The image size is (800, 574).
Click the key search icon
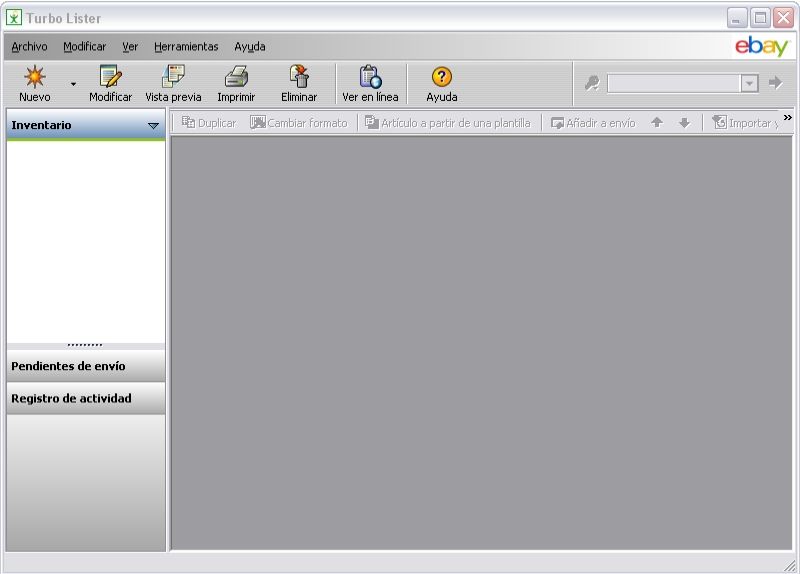[592, 83]
